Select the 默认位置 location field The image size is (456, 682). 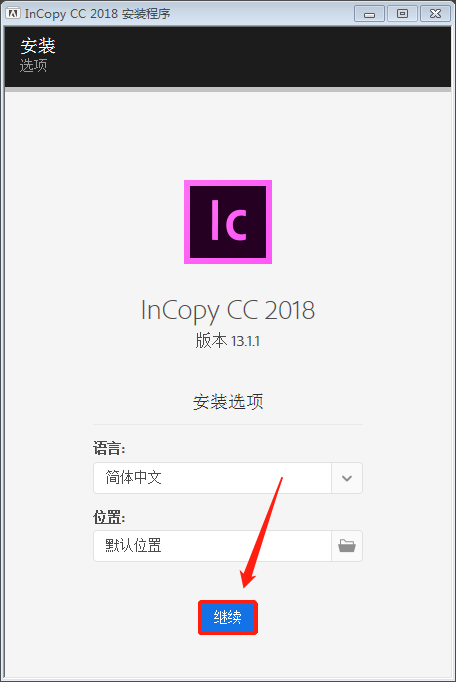[212, 546]
